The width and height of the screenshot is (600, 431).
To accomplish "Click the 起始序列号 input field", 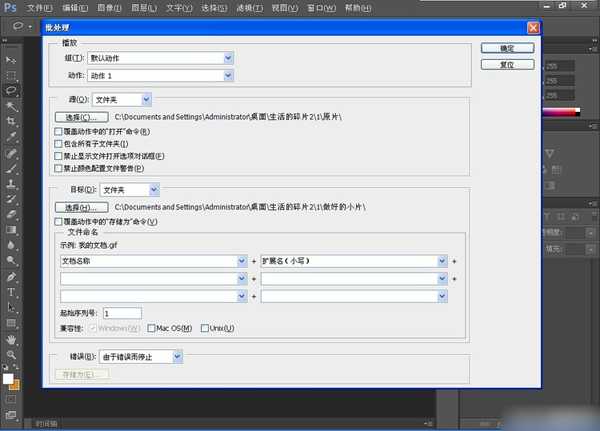I will [122, 313].
